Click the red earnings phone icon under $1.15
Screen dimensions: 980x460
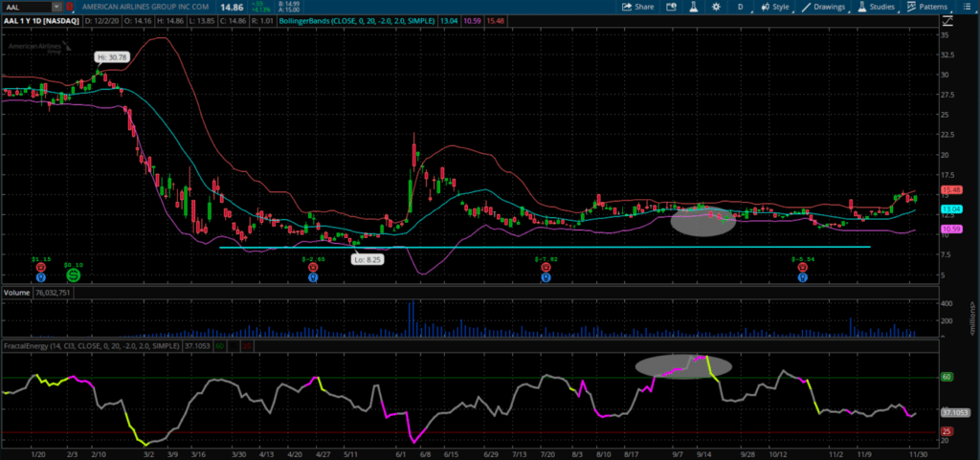[41, 266]
